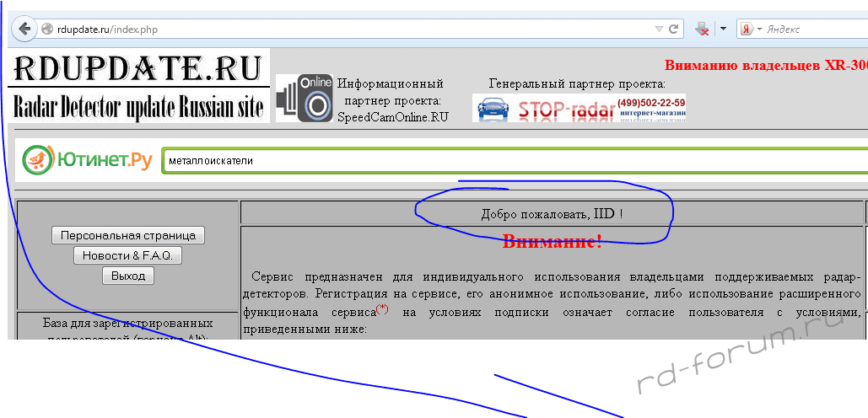Click the red XR-300 owners notice
This screenshot has width=868, height=418.
click(x=763, y=65)
